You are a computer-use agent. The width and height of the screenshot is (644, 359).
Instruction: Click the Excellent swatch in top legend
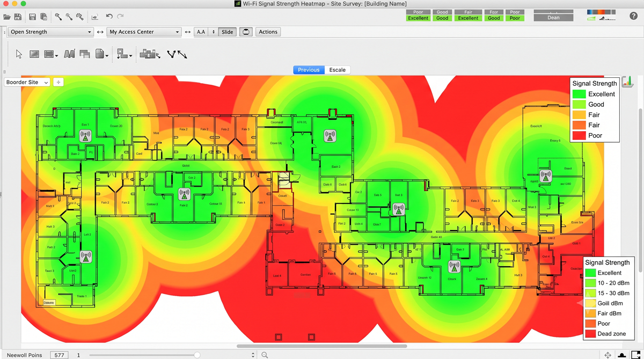pos(579,94)
